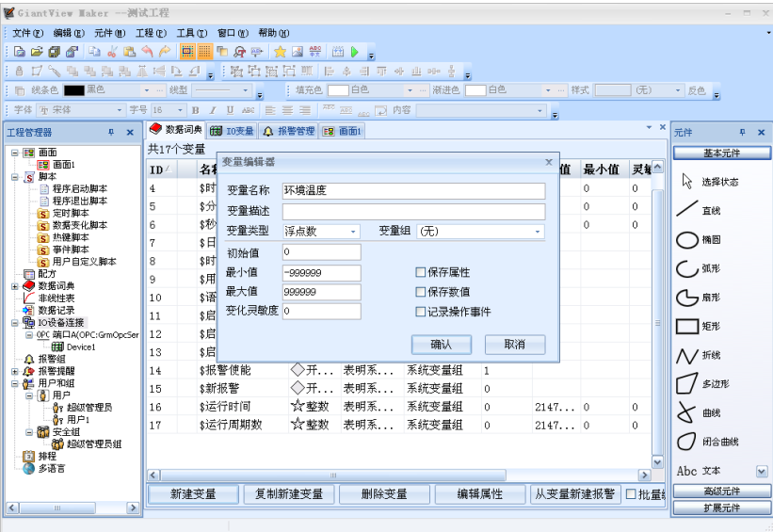This screenshot has height=532, width=773.
Task: Click the yellow star icon
Action: (x=280, y=51)
